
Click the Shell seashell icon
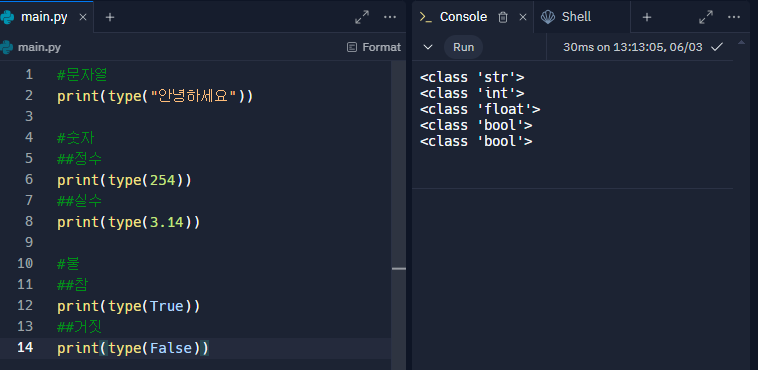pyautogui.click(x=548, y=17)
